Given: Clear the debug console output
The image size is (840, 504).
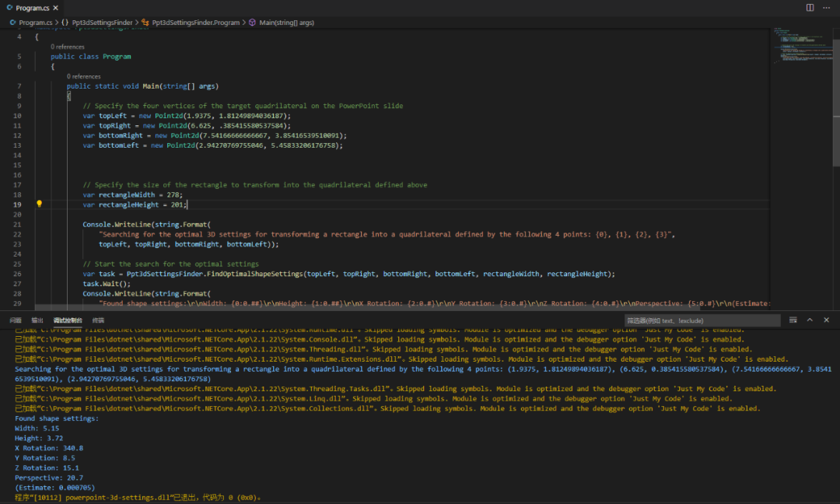Looking at the screenshot, I should tap(793, 320).
